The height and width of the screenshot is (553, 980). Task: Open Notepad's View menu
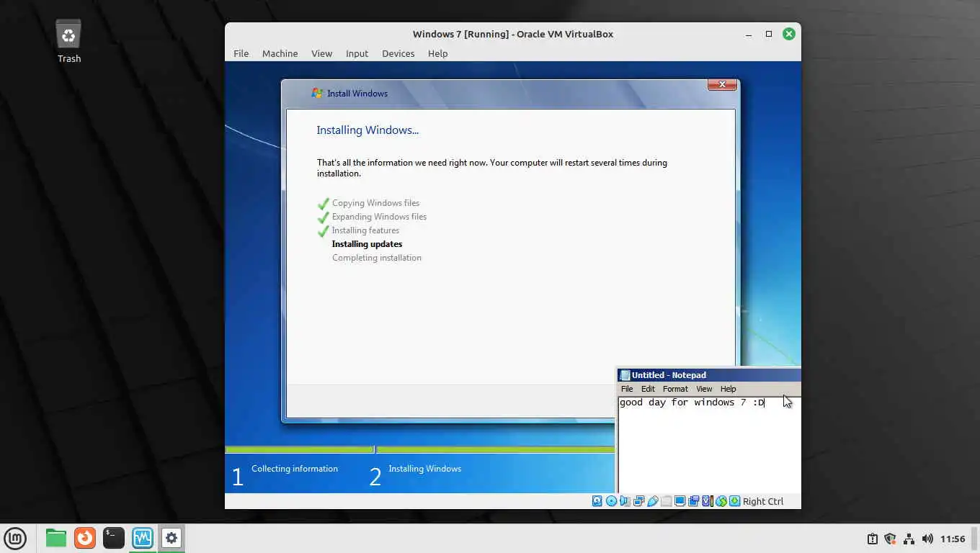[x=704, y=389]
